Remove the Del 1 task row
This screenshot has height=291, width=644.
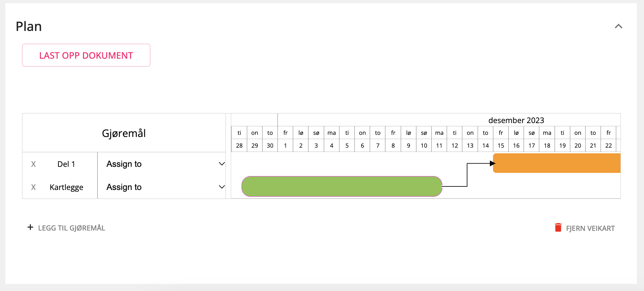(x=33, y=164)
